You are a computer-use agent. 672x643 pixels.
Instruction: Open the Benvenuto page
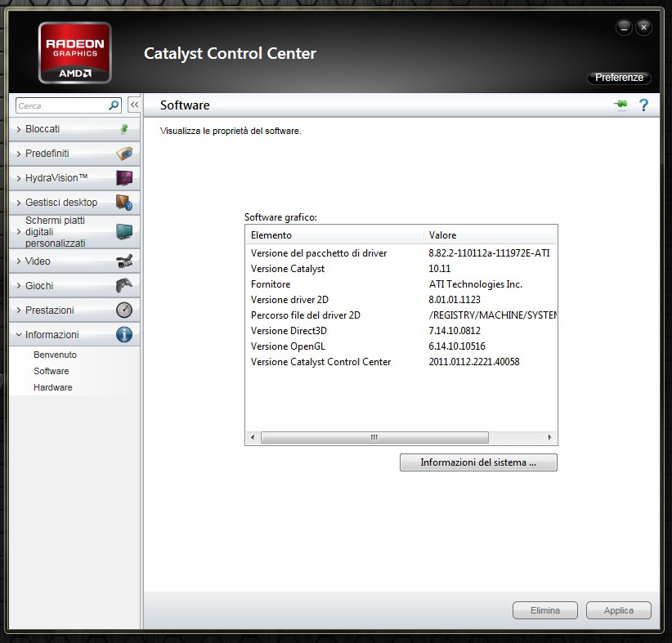55,355
